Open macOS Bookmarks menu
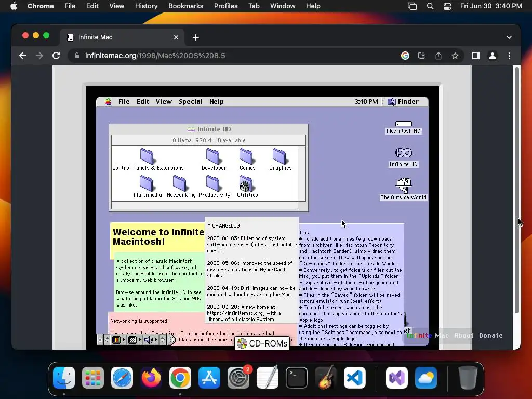The width and height of the screenshot is (532, 399). [x=185, y=6]
